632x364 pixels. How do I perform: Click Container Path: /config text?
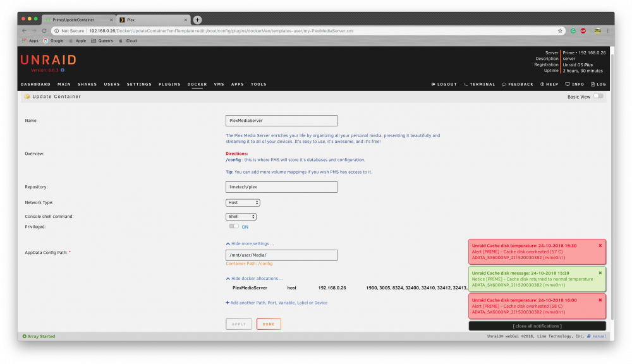249,264
